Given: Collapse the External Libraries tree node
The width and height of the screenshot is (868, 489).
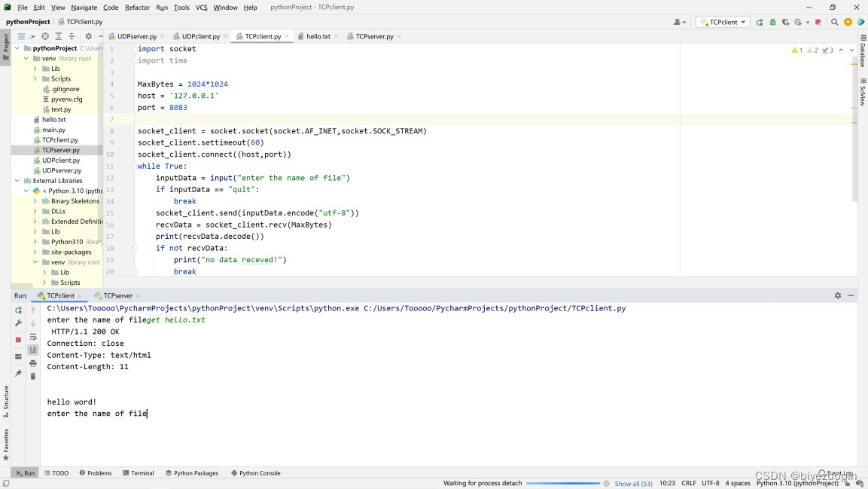Looking at the screenshot, I should pos(17,181).
